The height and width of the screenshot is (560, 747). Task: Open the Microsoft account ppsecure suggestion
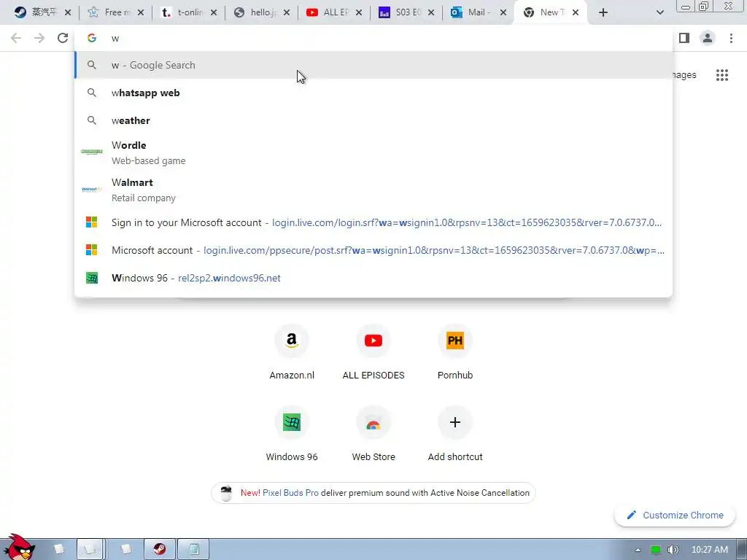tap(373, 250)
